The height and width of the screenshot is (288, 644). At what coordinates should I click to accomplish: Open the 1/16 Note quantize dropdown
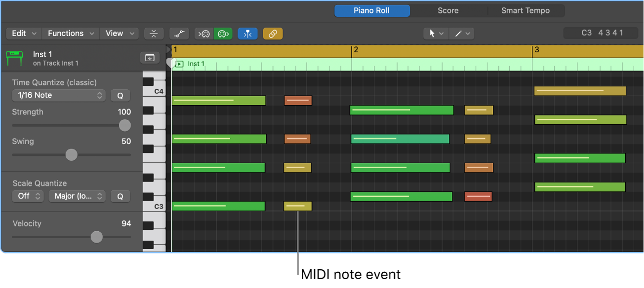(x=59, y=95)
